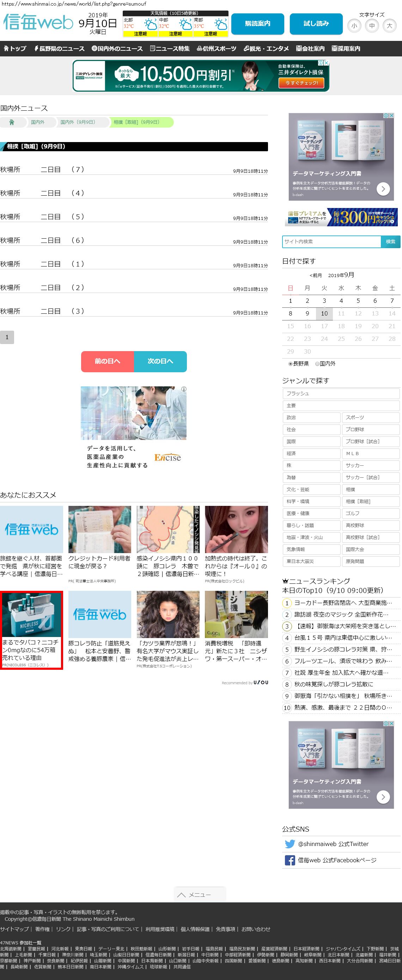Select the 国内外 radio button
The width and height of the screenshot is (402, 980).
pos(317,364)
